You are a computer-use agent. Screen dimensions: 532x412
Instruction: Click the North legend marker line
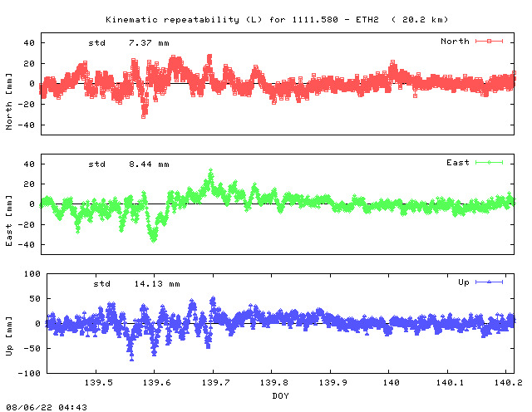tap(489, 42)
